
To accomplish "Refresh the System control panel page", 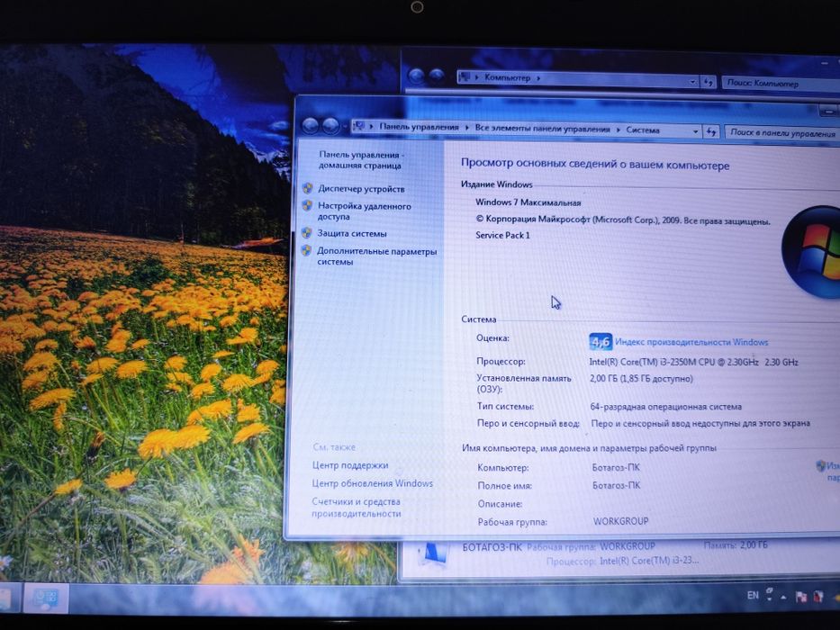I will 711,131.
